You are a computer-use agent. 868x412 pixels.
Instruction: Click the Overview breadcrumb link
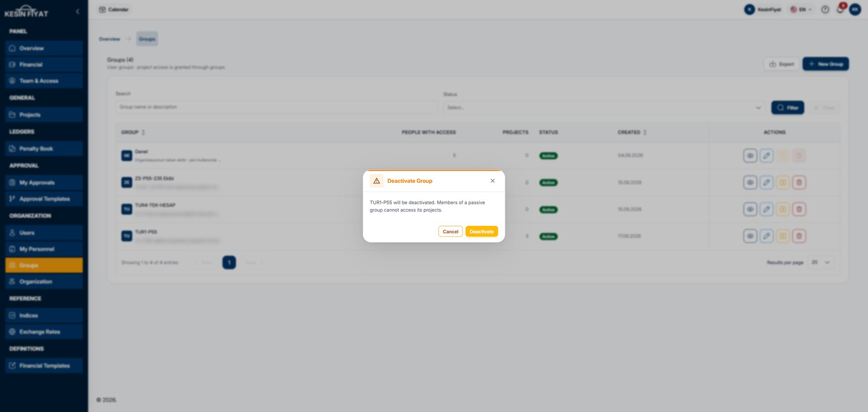(x=110, y=39)
